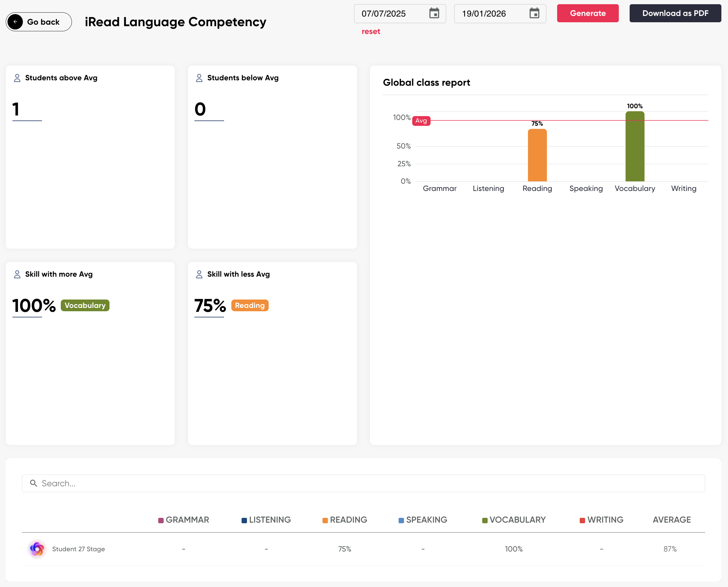
Task: Open the end date calendar picker
Action: tap(534, 14)
